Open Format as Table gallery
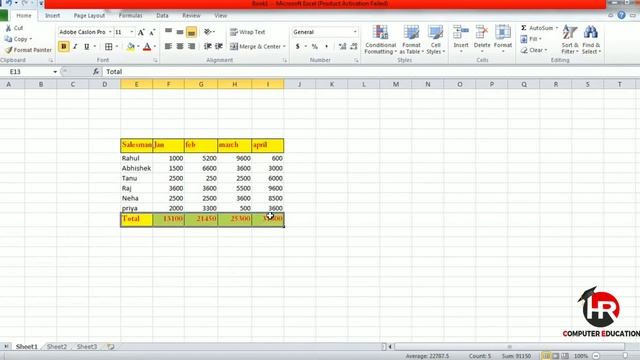The image size is (640, 360). click(411, 40)
